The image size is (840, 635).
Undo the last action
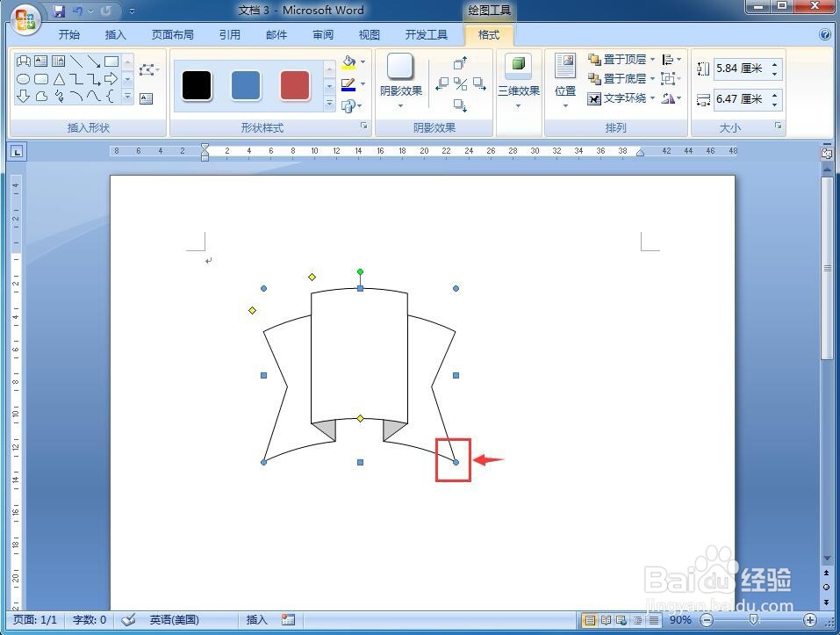coord(77,11)
